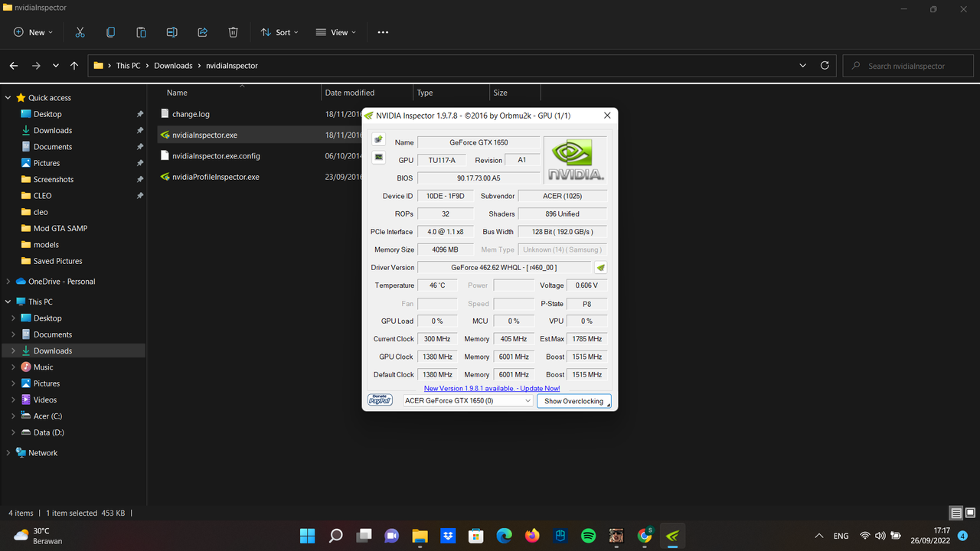This screenshot has height=551, width=980.
Task: Click the driver profile icon next to Driver Version
Action: [x=601, y=267]
